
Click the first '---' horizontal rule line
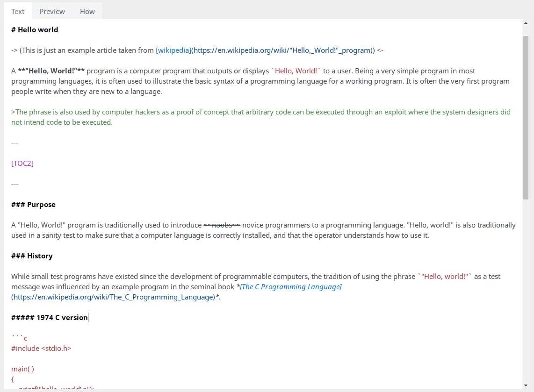(x=14, y=143)
